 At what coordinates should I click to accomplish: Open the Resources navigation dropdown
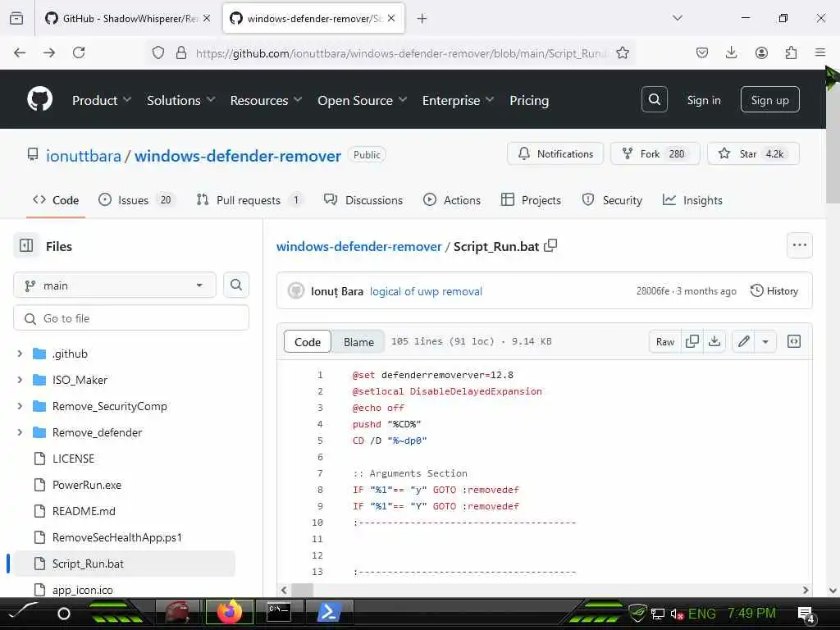click(267, 100)
